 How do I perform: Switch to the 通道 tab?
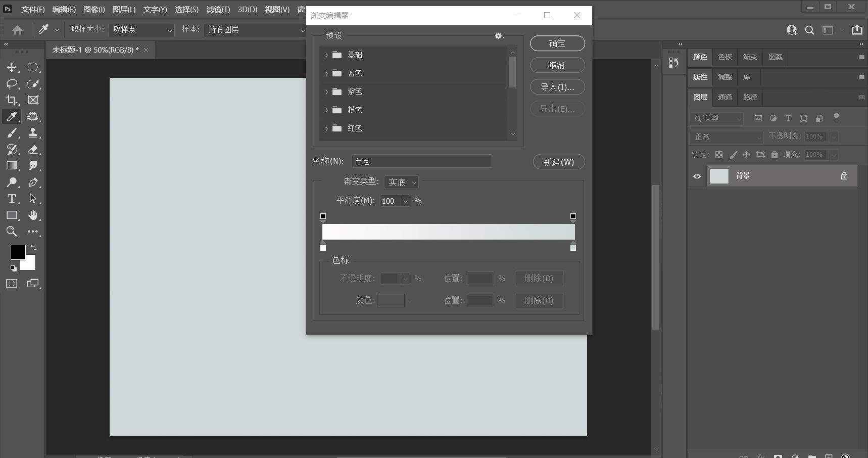click(x=725, y=97)
